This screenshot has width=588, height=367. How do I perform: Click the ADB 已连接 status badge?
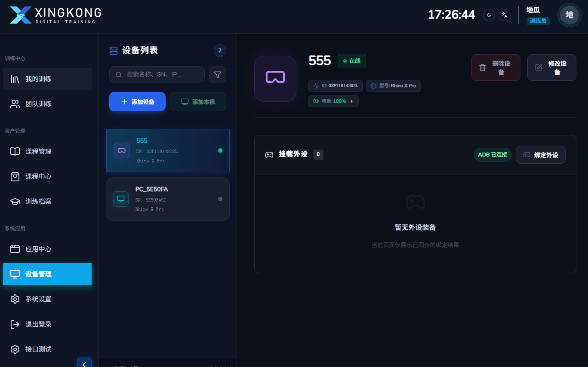(493, 155)
